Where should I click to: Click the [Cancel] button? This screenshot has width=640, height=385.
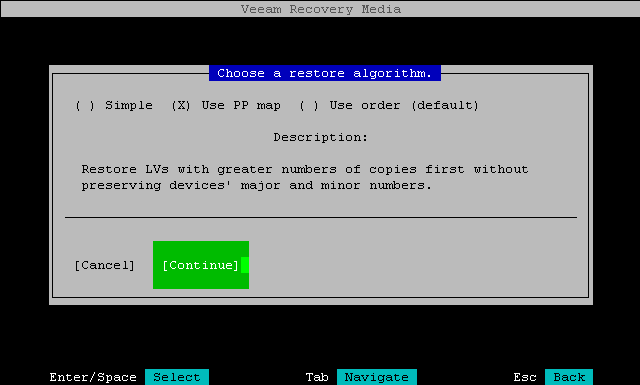104,265
